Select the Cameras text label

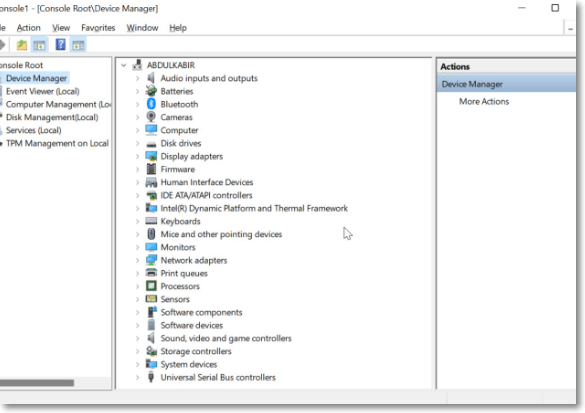tap(176, 117)
